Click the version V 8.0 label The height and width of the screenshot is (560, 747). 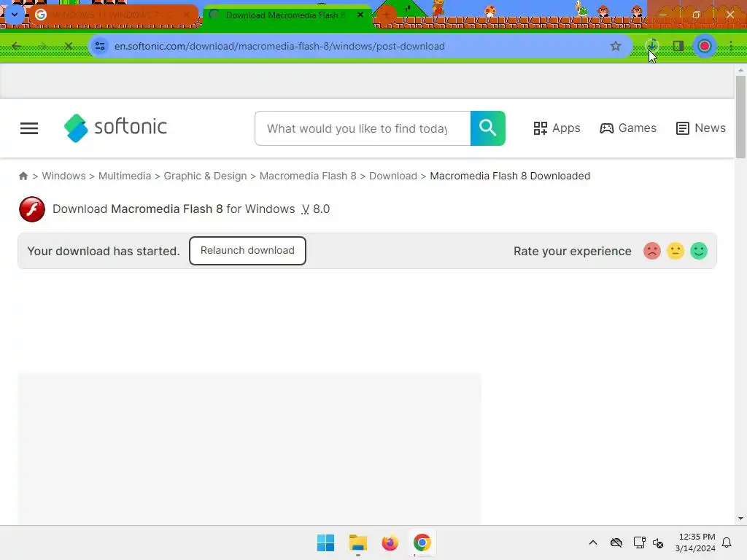[x=315, y=209]
